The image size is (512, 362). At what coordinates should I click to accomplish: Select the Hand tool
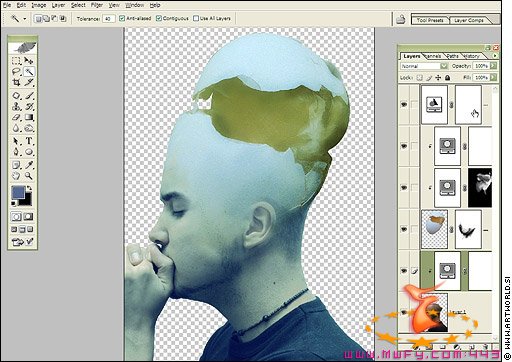coord(16,175)
